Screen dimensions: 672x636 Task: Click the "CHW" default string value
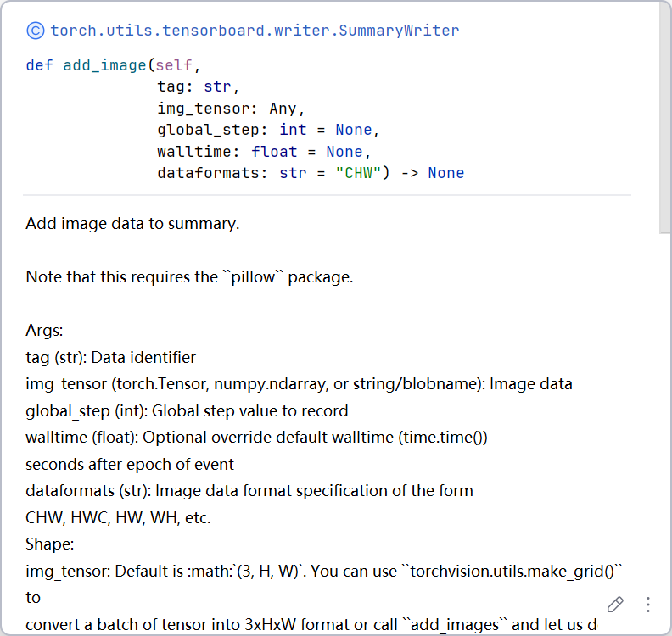tap(354, 173)
